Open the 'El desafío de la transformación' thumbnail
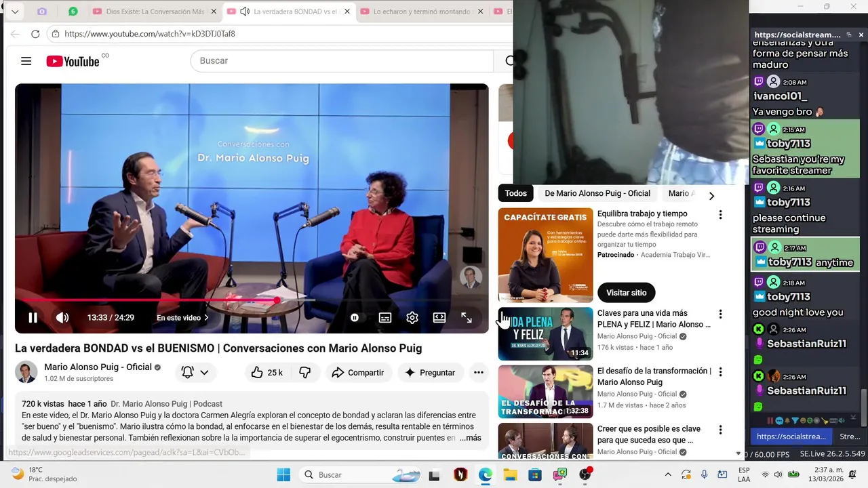868x488 pixels. coord(545,392)
